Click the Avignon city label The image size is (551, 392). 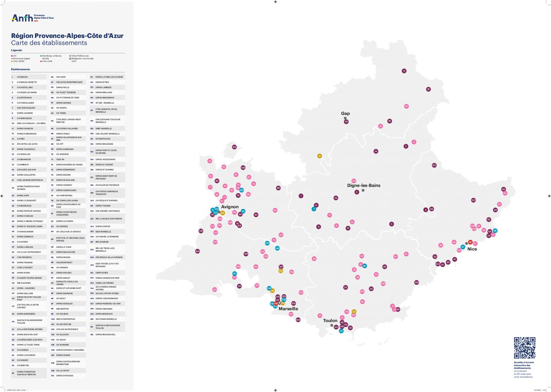(x=230, y=207)
